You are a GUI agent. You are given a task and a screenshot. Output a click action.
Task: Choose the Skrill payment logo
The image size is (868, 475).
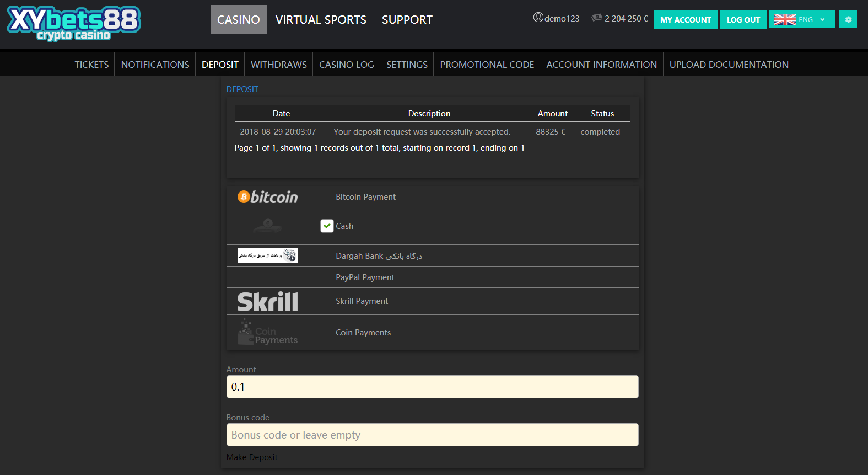[267, 302]
